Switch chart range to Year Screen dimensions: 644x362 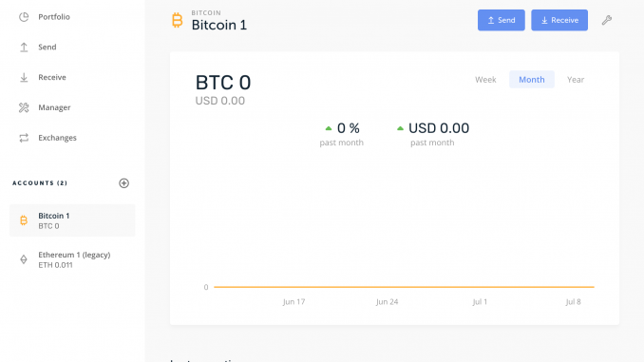[576, 80]
